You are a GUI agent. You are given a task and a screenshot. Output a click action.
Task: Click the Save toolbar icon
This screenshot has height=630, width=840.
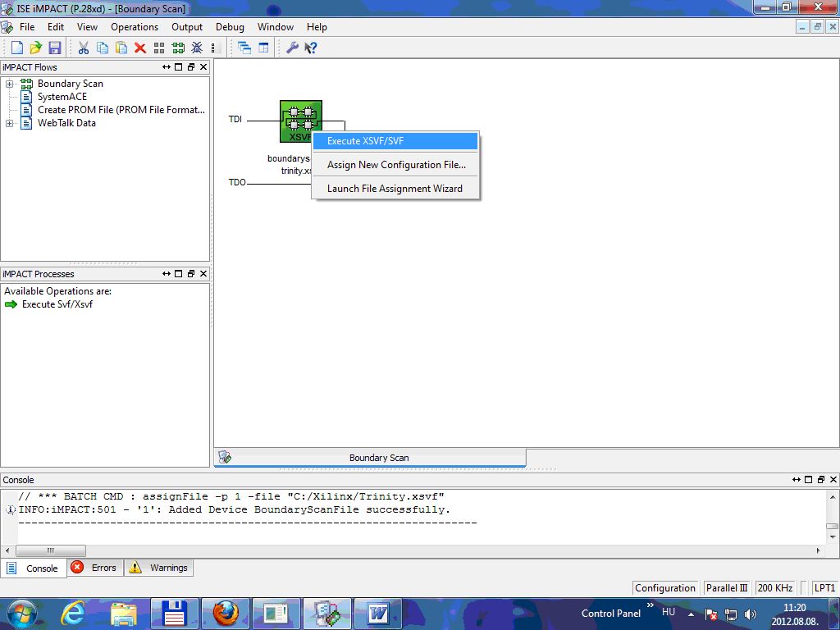pos(55,48)
